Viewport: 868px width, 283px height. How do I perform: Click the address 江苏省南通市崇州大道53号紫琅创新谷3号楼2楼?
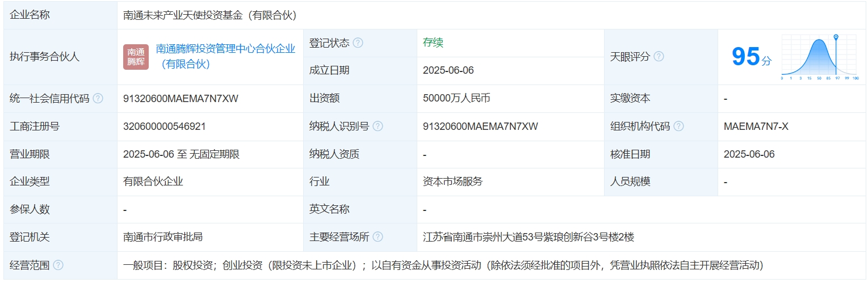pyautogui.click(x=529, y=237)
